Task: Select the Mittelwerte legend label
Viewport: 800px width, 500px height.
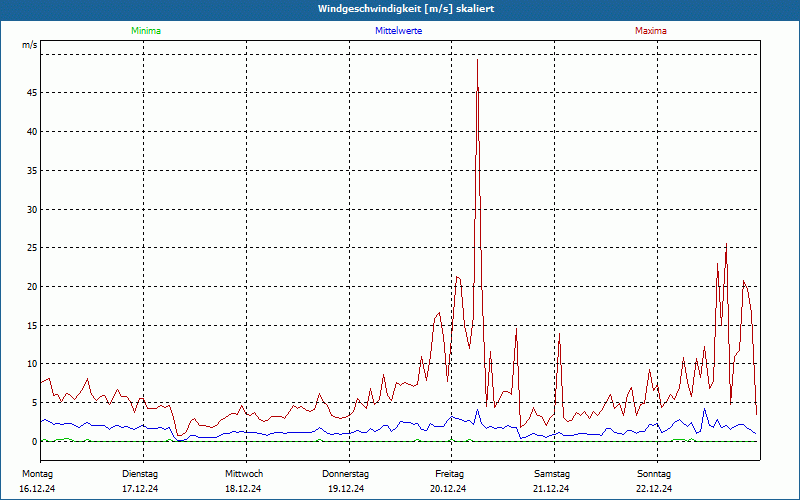Action: 398,31
